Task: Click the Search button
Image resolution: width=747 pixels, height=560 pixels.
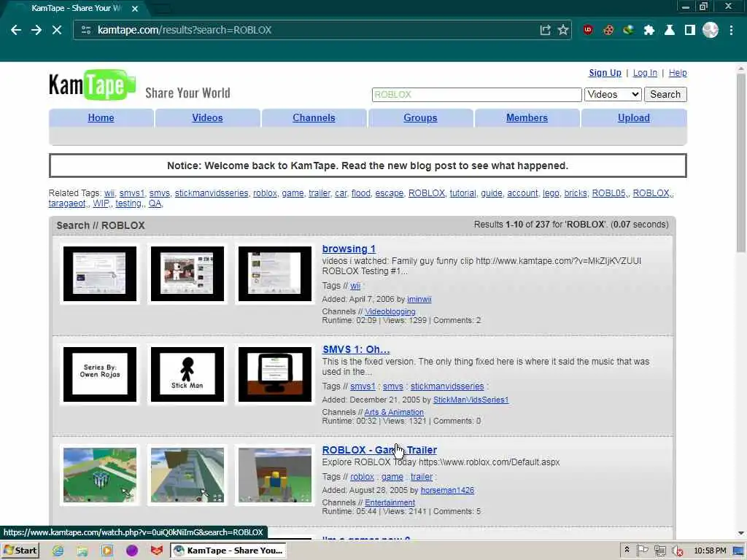Action: 665,94
